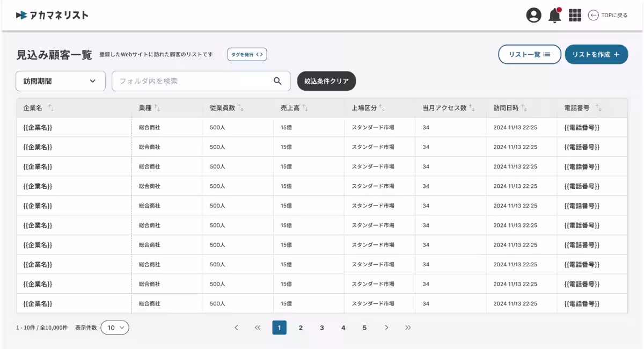Sort table by 上場区分 column arrows
This screenshot has width=644, height=349.
(382, 108)
